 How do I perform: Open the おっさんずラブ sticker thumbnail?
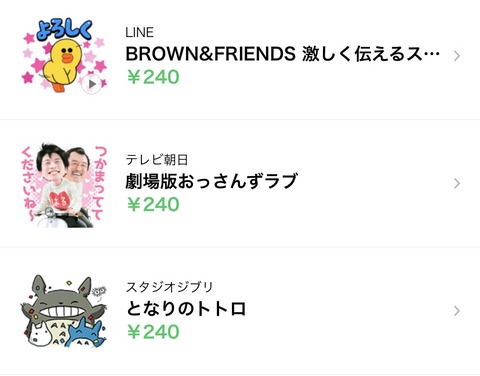(64, 185)
